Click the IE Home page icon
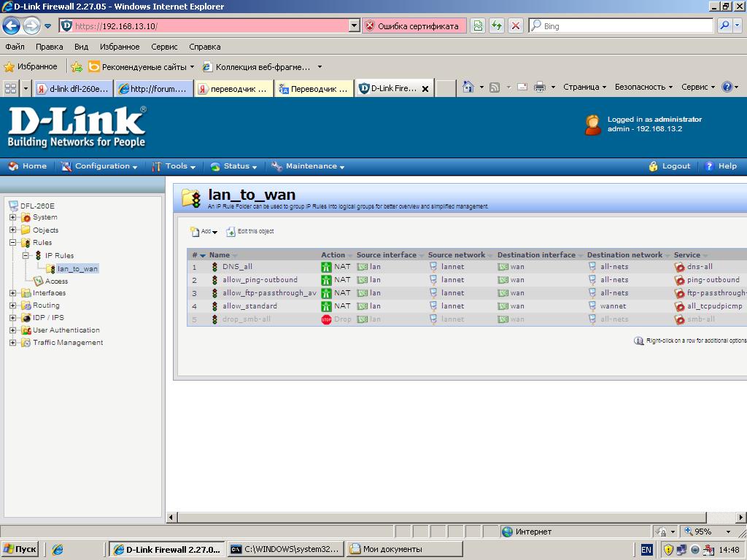The image size is (747, 560). (x=468, y=87)
